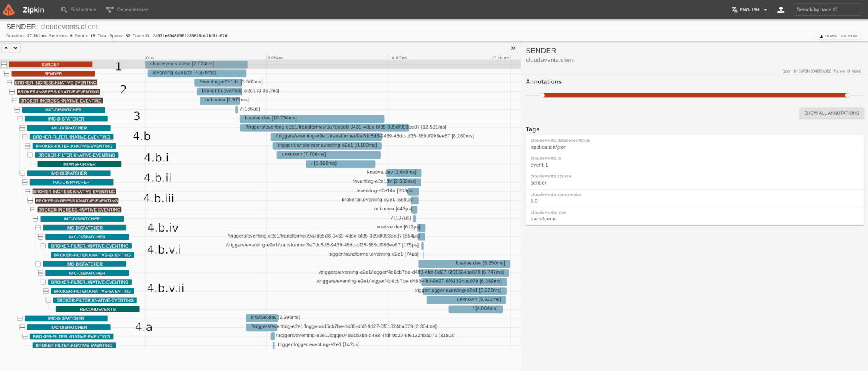The width and height of the screenshot is (868, 371).
Task: Select the RECORDEVENTS service row
Action: click(x=97, y=309)
